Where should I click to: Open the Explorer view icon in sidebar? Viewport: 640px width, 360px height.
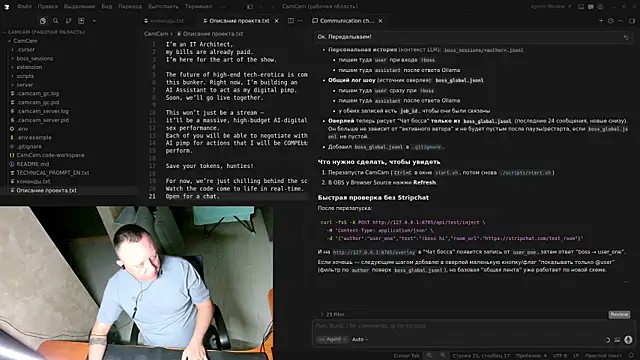tap(43, 21)
